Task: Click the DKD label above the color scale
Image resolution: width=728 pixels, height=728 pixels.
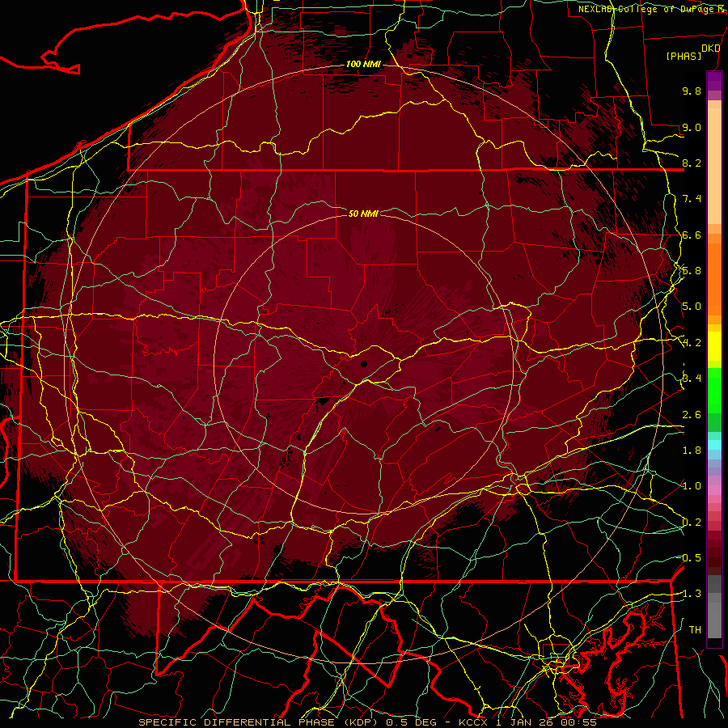Action: 711,49
